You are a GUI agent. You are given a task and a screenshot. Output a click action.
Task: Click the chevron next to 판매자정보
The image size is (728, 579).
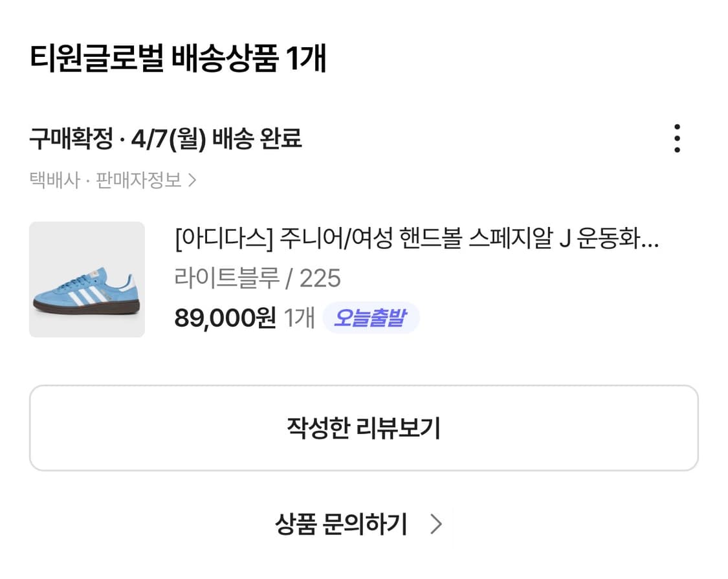192,180
